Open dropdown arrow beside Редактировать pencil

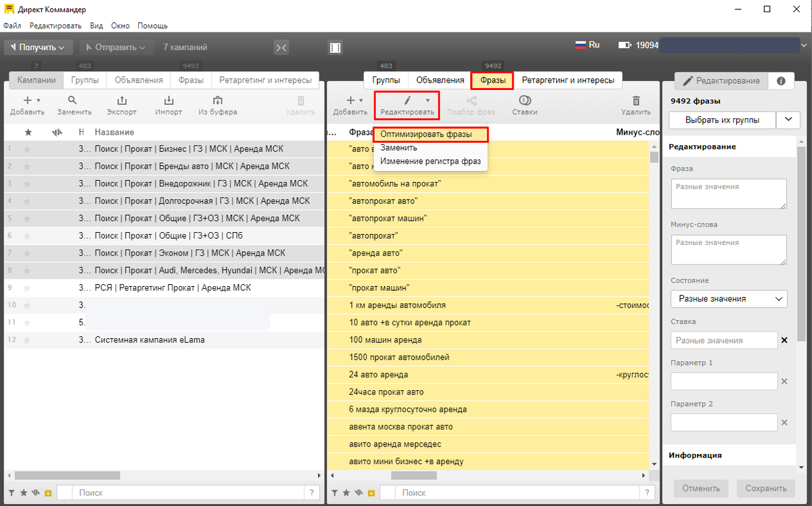(x=428, y=100)
